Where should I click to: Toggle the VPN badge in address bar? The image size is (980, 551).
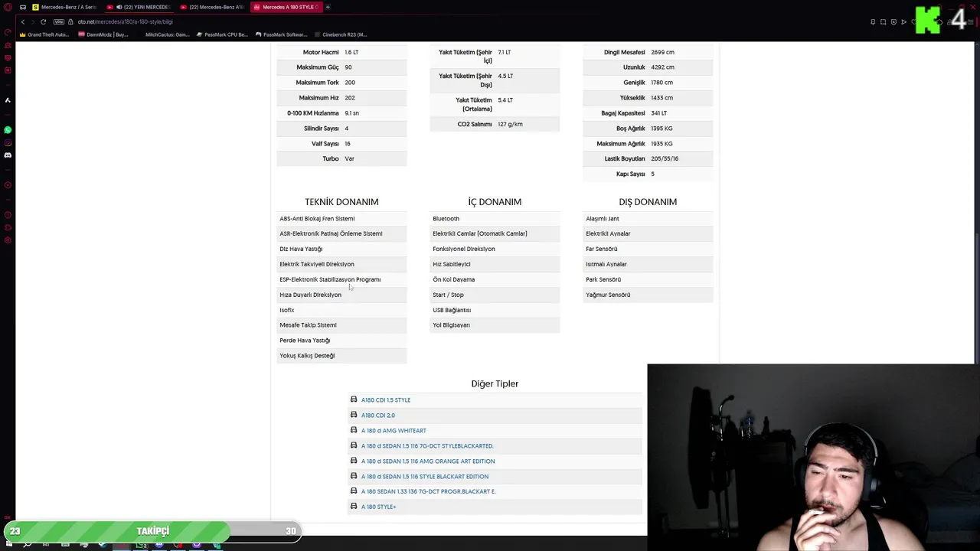[x=59, y=21]
